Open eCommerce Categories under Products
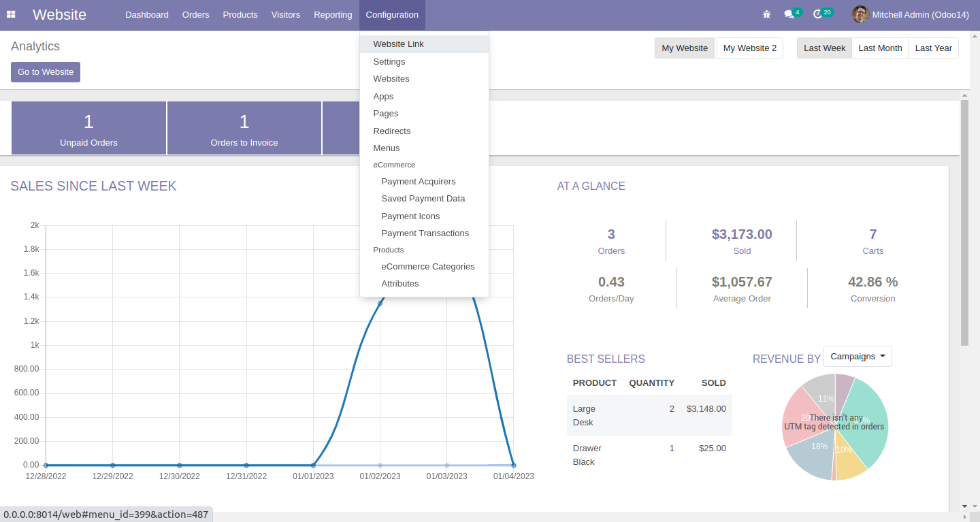The height and width of the screenshot is (522, 980). (427, 266)
